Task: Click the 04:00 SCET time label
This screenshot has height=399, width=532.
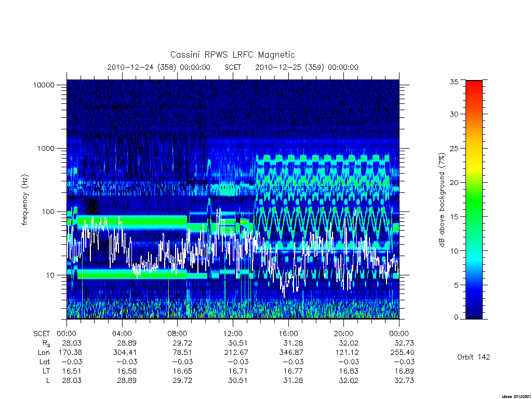Action: 122,334
